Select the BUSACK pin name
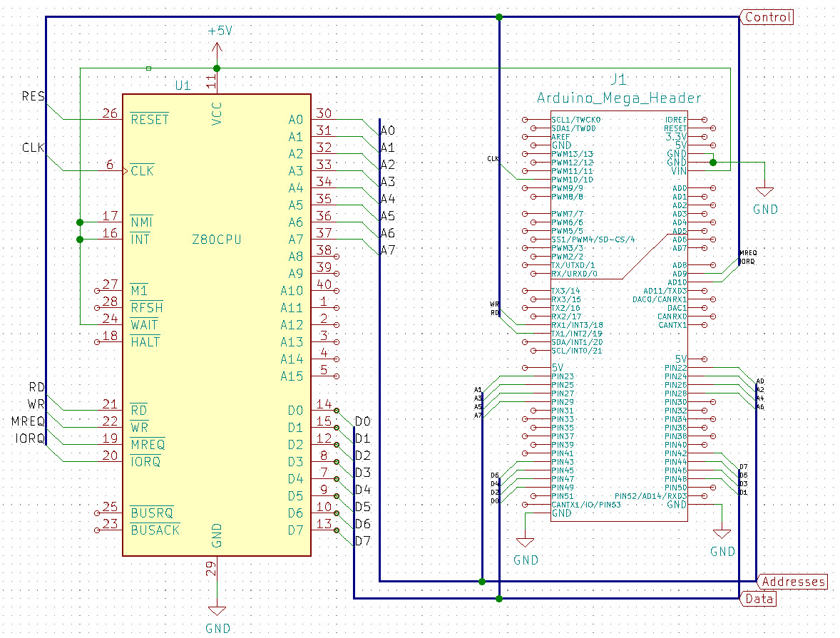The height and width of the screenshot is (638, 840). tap(155, 530)
